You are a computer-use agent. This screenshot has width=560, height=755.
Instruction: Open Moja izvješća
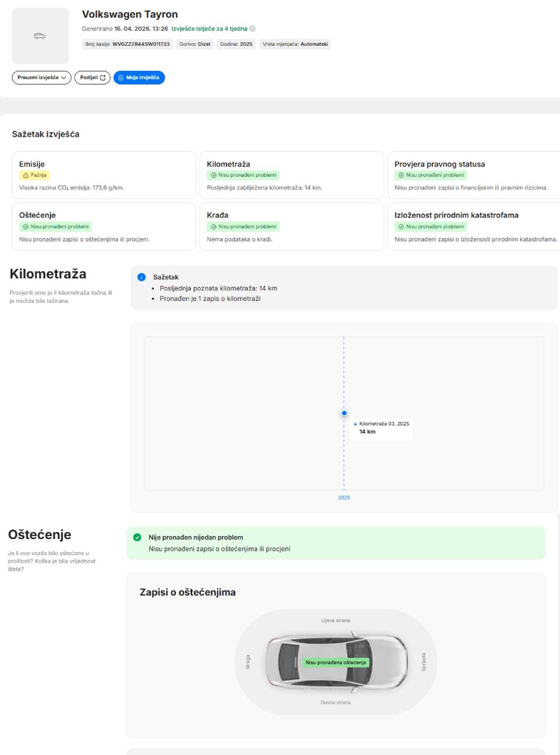tap(139, 78)
